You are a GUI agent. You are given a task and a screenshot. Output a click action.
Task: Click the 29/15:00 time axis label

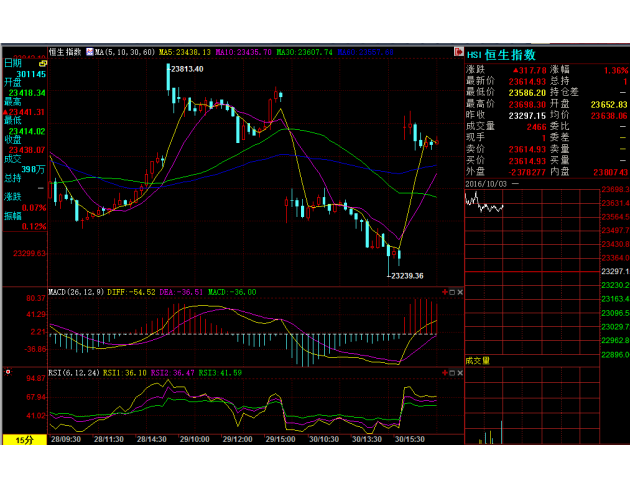[x=280, y=439]
